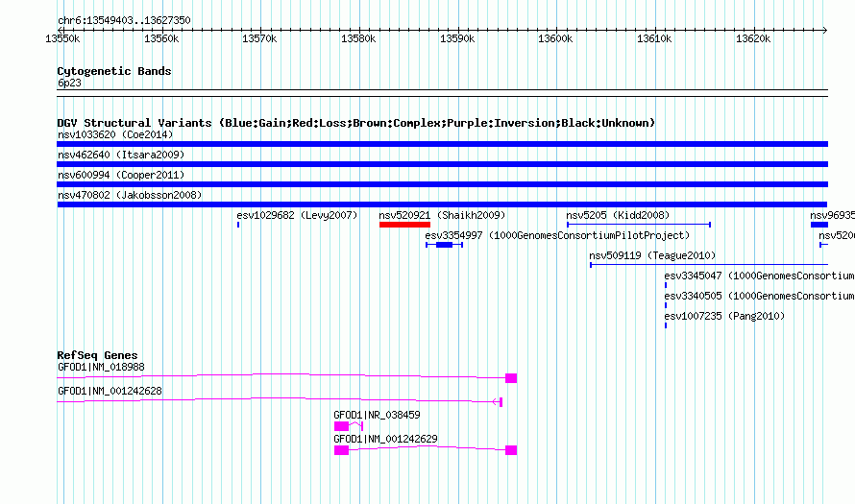Screen dimensions: 855x504
Task: Click the GFOD1|NR_038459 gene label
Action: (377, 415)
